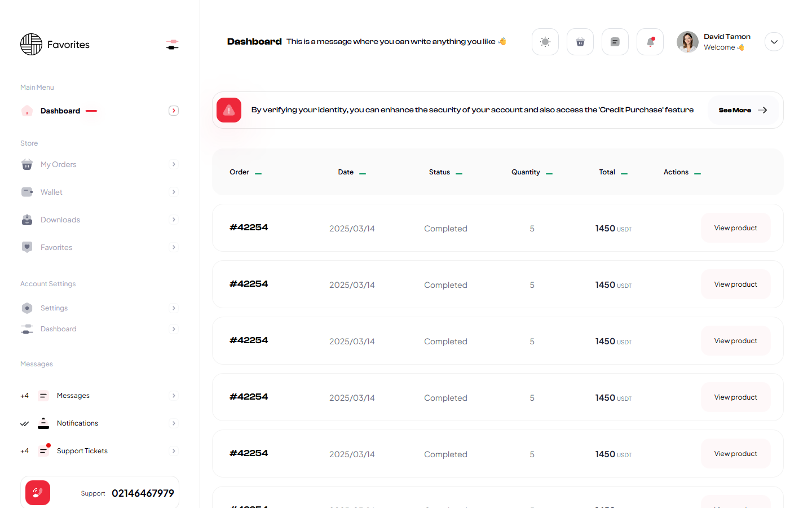Click the Downloads icon in sidebar

27,220
